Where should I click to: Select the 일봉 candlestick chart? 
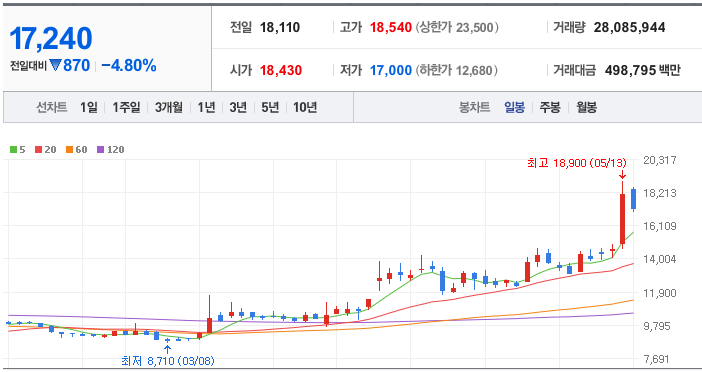(514, 107)
